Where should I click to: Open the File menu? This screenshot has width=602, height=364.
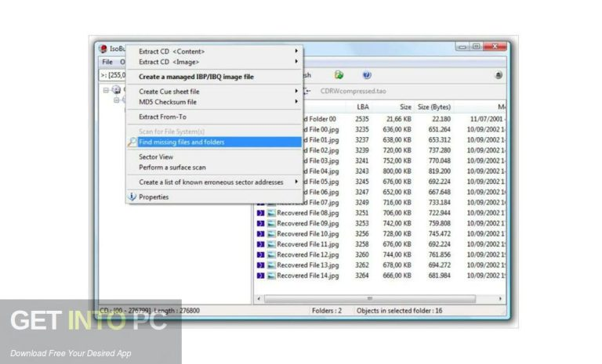107,62
